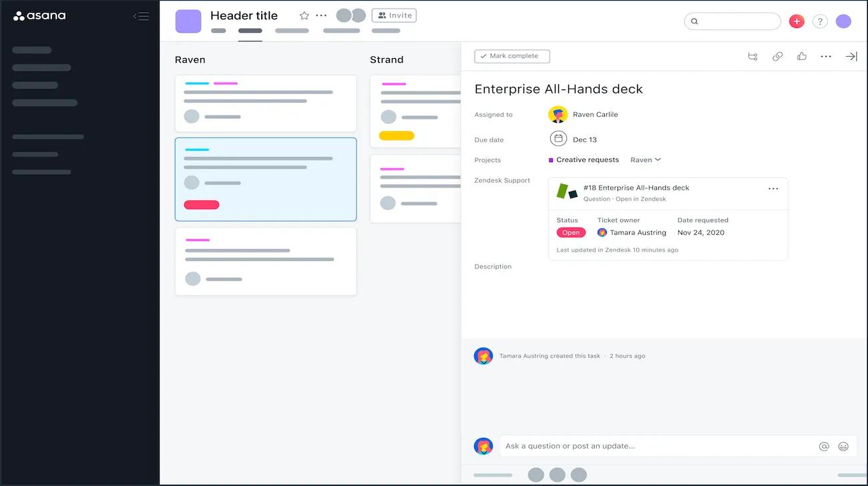
Task: Create a subtask using the subtask icon
Action: [x=752, y=56]
